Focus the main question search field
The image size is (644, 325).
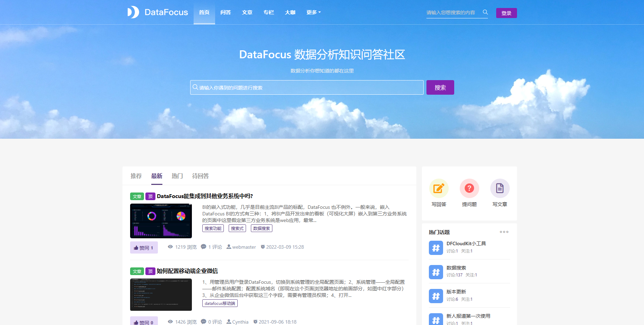[307, 87]
